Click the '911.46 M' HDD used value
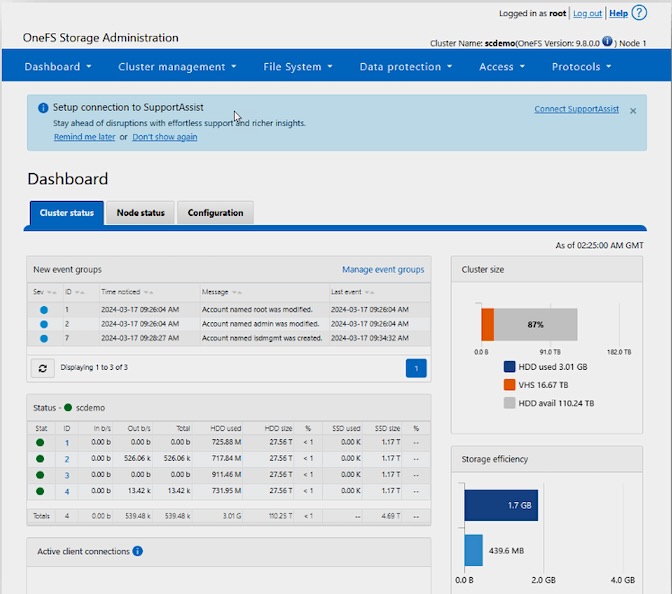 (x=226, y=474)
